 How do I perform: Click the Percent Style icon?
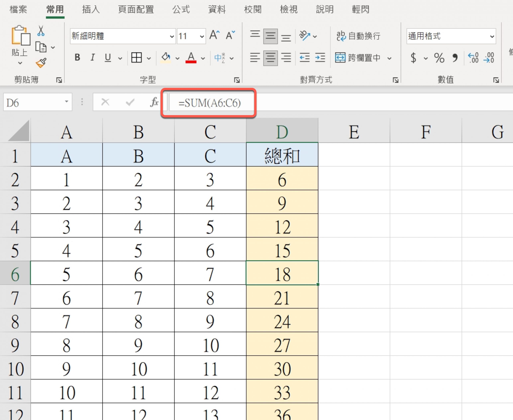[x=439, y=58]
